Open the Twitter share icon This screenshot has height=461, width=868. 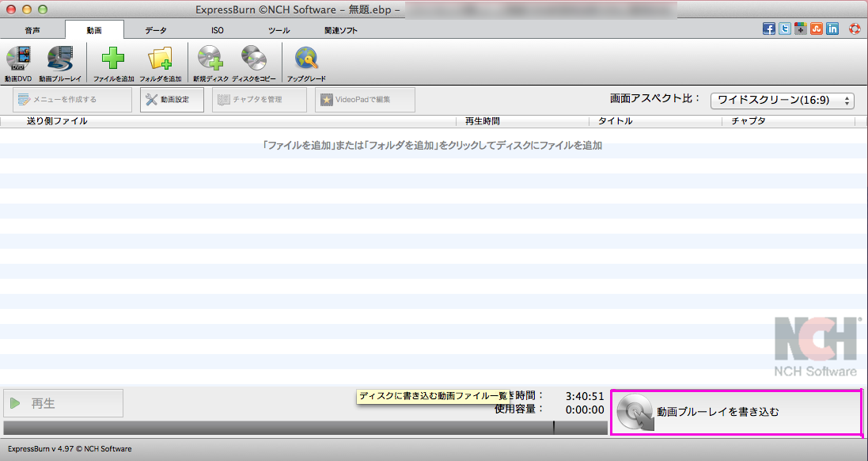tap(784, 29)
